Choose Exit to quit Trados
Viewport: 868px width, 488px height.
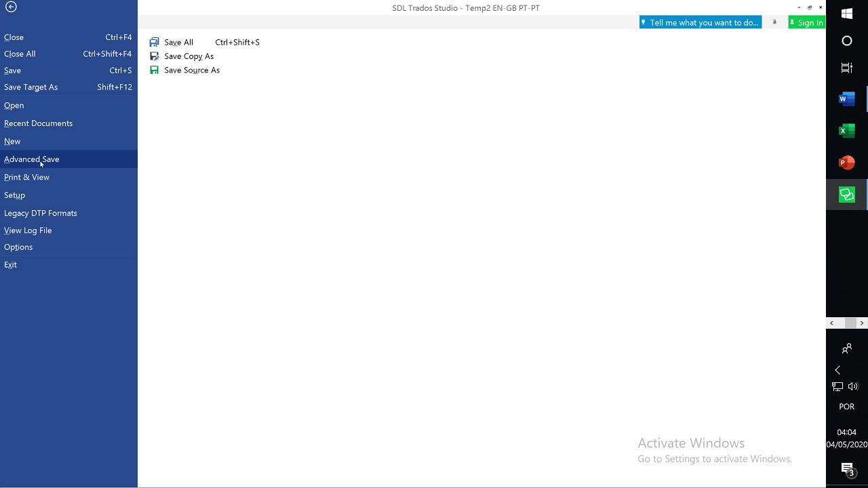[68, 264]
